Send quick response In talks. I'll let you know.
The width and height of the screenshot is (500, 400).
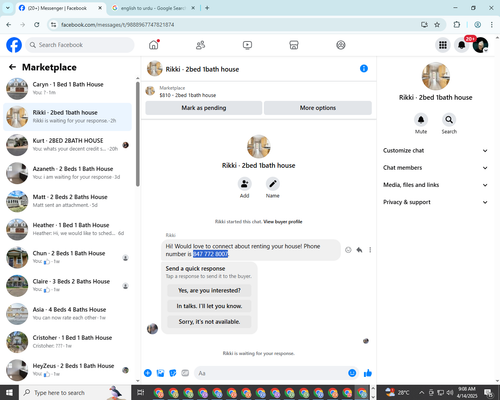point(209,306)
